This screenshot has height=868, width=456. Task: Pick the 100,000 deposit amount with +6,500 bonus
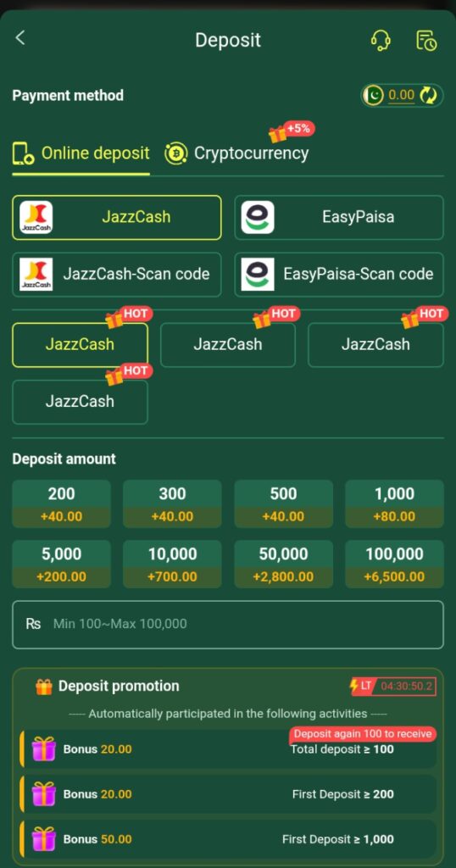394,564
